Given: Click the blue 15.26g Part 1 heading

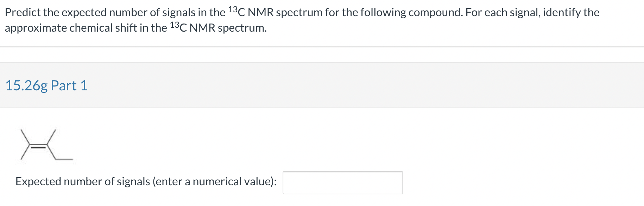Looking at the screenshot, I should click(46, 85).
